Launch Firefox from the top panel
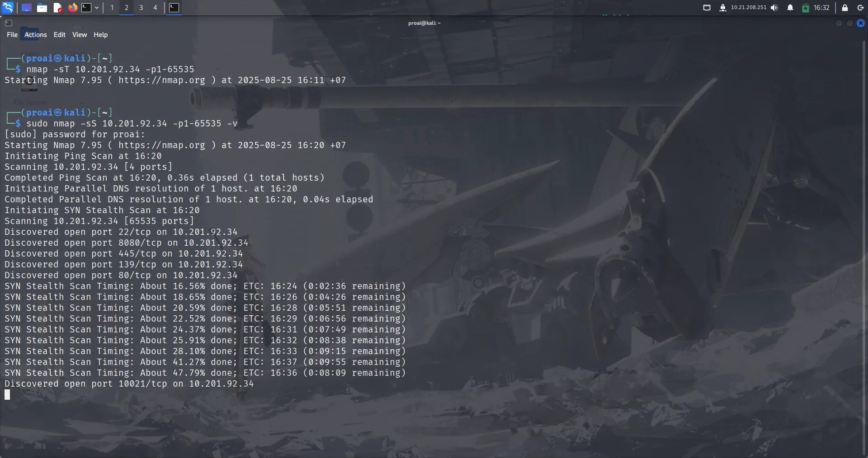The image size is (868, 458). 72,8
